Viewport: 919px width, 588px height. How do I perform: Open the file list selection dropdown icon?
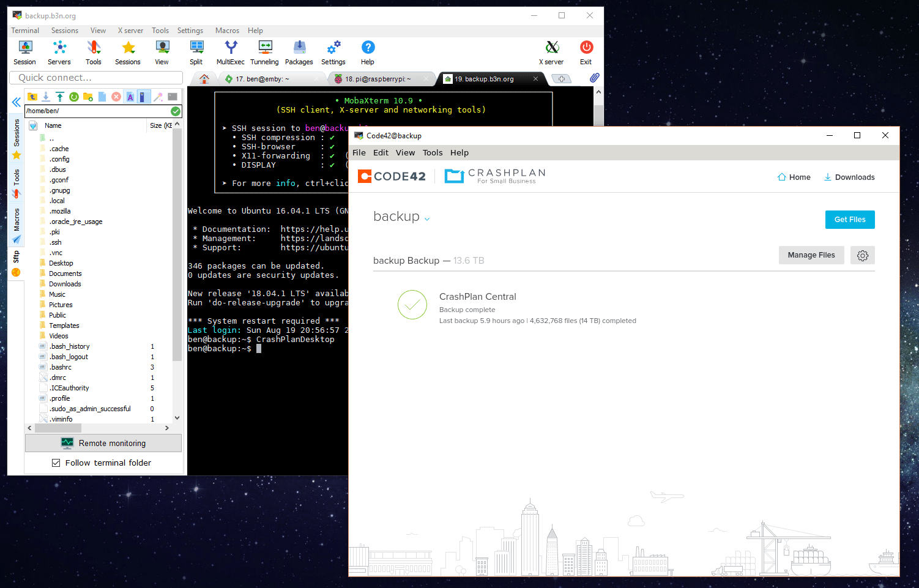pos(34,125)
